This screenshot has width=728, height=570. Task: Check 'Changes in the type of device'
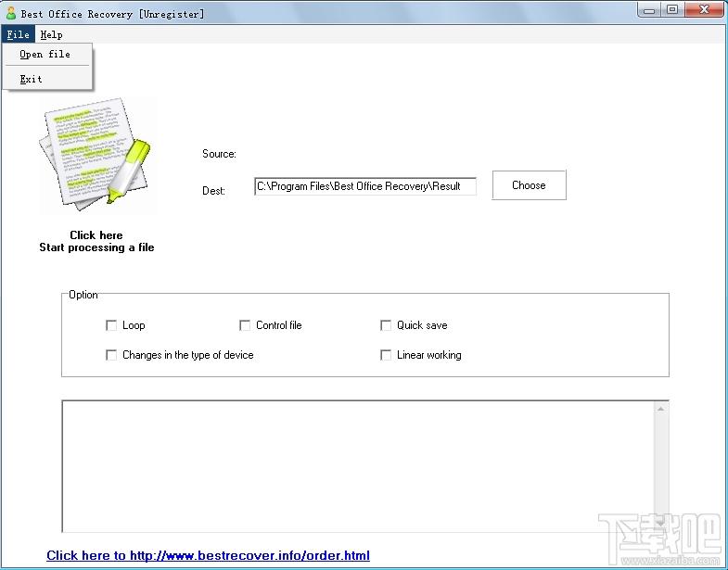click(x=111, y=355)
